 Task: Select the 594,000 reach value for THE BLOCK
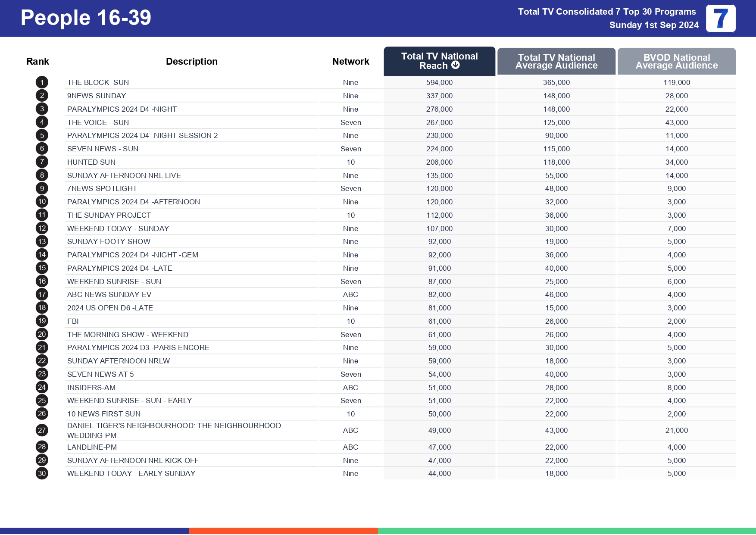click(438, 82)
